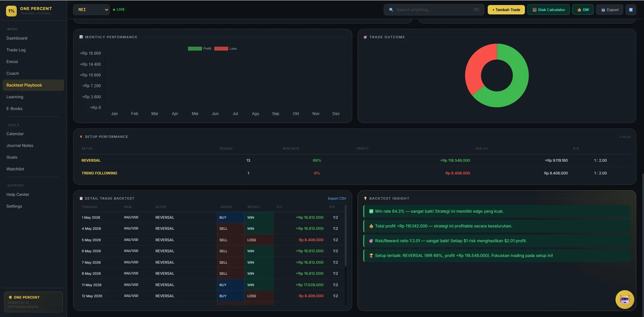
Task: Open the MEI month dropdown
Action: tap(92, 10)
